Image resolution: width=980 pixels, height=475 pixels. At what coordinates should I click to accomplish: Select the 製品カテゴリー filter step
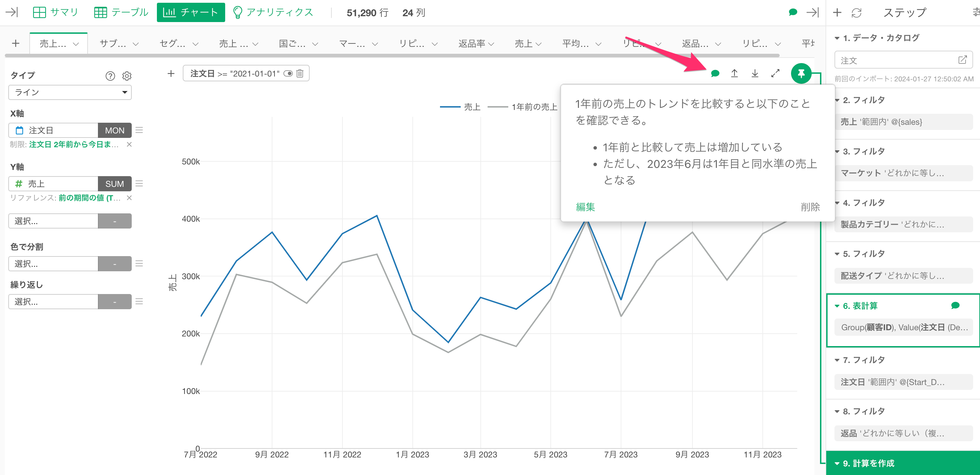pos(903,224)
